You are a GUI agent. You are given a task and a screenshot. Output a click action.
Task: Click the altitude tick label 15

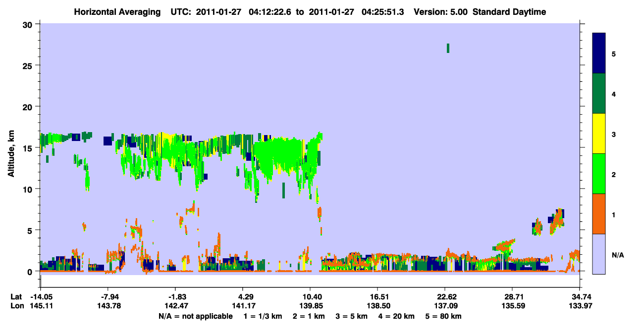(29, 148)
